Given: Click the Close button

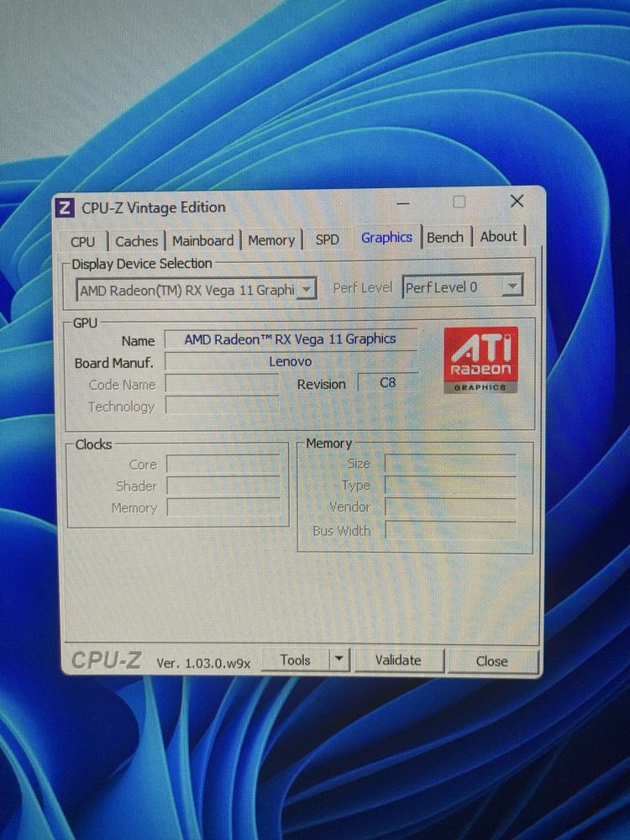Looking at the screenshot, I should 491,661.
